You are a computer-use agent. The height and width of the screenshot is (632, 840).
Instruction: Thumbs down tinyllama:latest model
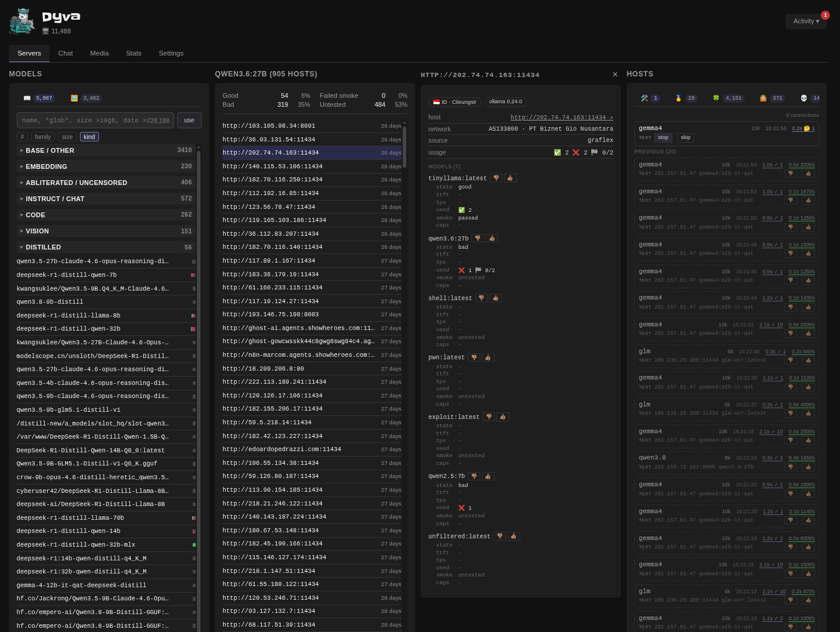point(496,178)
